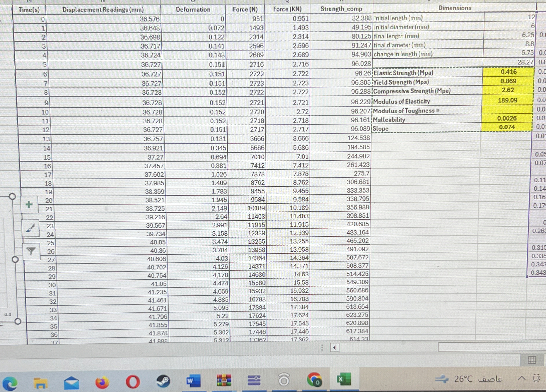Open the Chart Styles paintbrush button
The image size is (546, 392).
pyautogui.click(x=30, y=228)
